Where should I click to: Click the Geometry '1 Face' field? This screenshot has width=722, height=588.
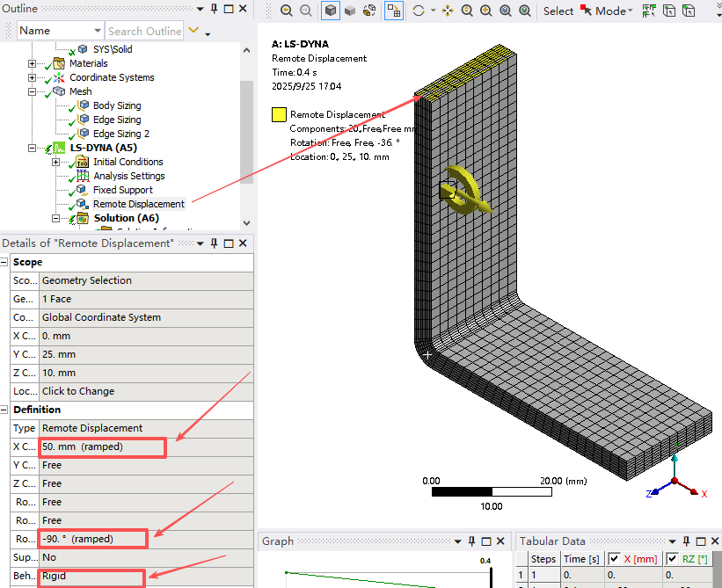click(146, 299)
